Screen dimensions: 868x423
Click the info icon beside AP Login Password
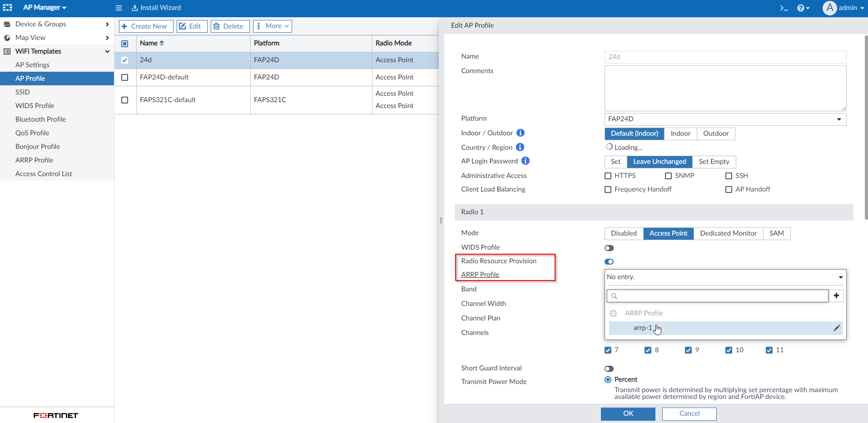click(526, 161)
